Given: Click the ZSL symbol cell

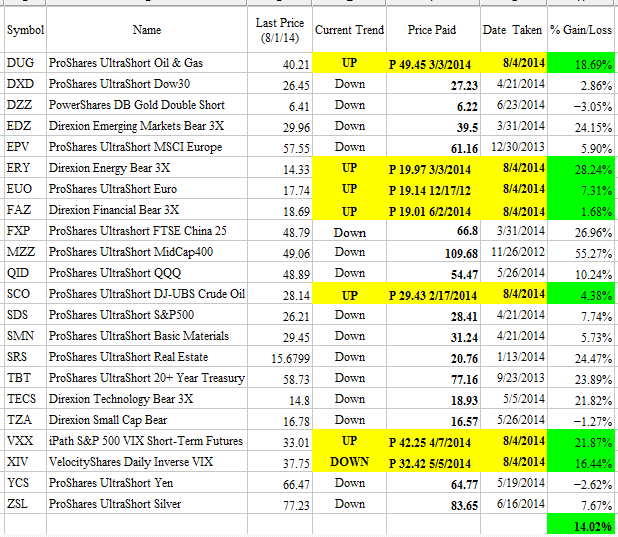Looking at the screenshot, I should pyautogui.click(x=25, y=503).
